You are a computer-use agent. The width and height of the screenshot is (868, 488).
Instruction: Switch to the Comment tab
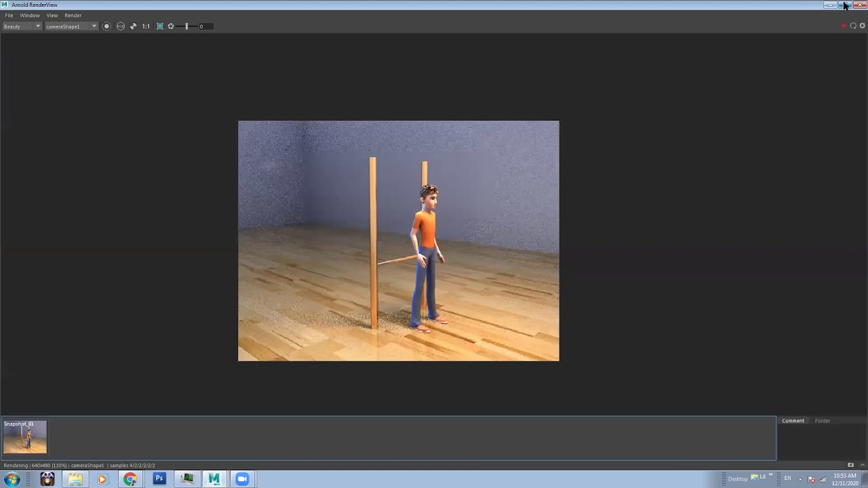tap(793, 421)
